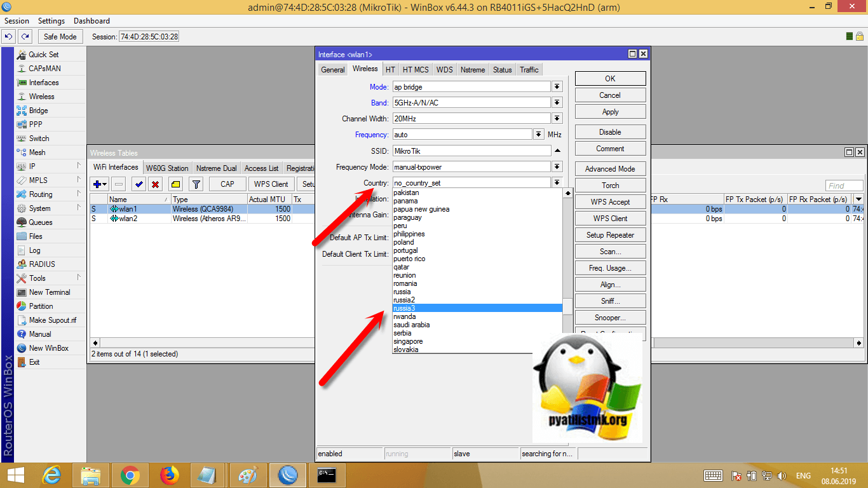The width and height of the screenshot is (868, 488).
Task: Expand the Mode dropdown arrow
Action: click(x=557, y=86)
